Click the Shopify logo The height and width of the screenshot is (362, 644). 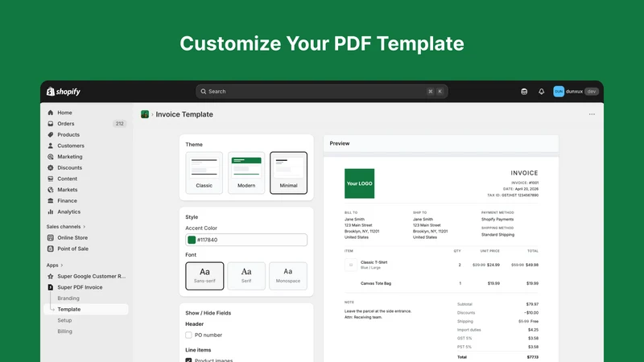pos(64,92)
